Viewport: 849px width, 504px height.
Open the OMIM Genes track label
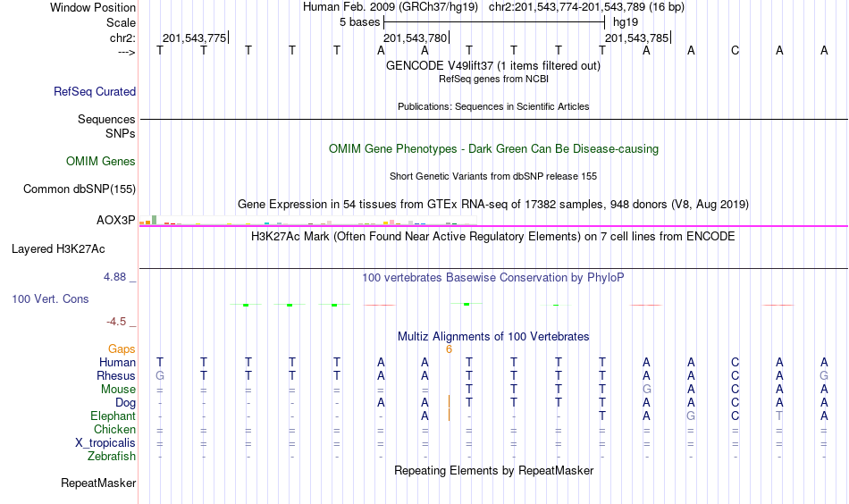coord(101,162)
